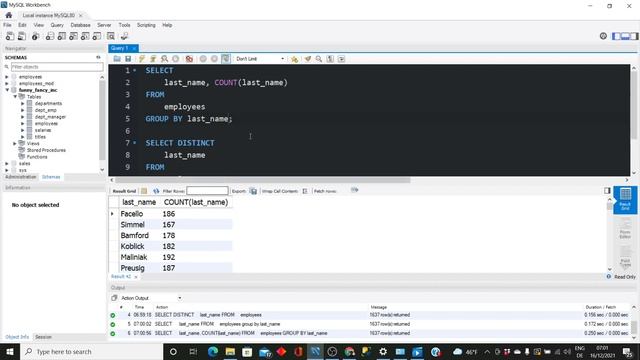Beautify the SQL with the broom icon
Image resolution: width=640 pixels, height=360 pixels.
pyautogui.click(x=308, y=59)
